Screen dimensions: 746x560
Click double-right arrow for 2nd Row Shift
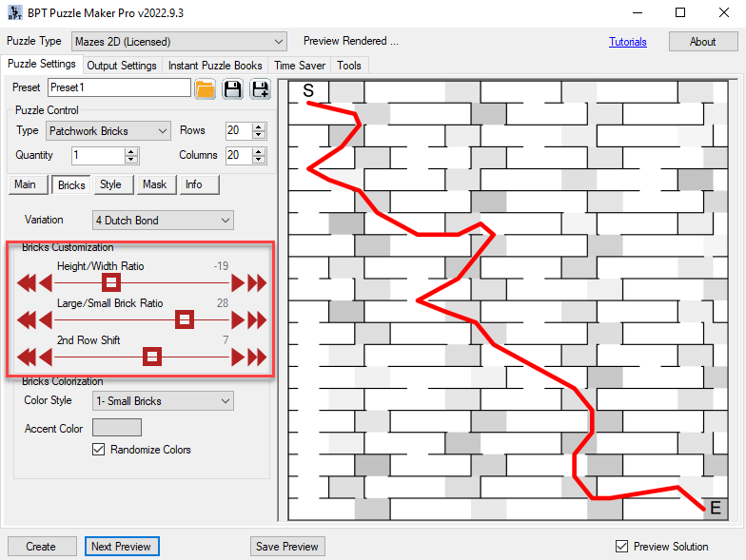click(x=257, y=357)
